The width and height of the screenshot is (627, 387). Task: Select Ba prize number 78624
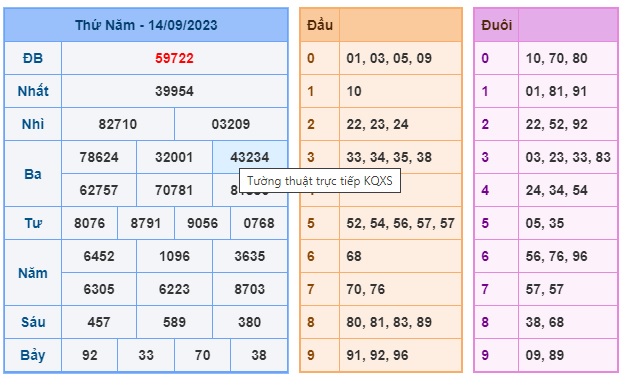pos(99,157)
